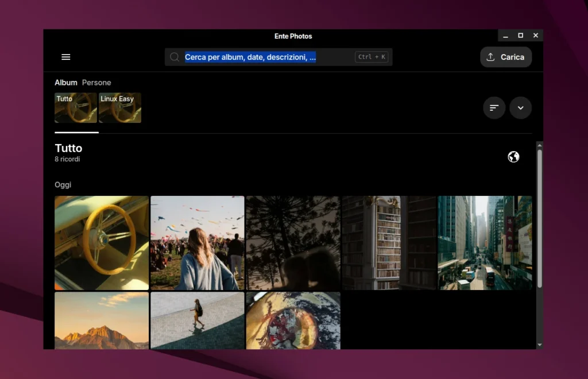Screen dimensions: 588x379
Task: Open the mountain sunset photo
Action: [x=102, y=320]
